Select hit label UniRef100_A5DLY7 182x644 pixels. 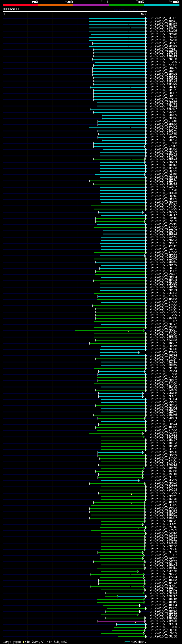tap(163, 324)
